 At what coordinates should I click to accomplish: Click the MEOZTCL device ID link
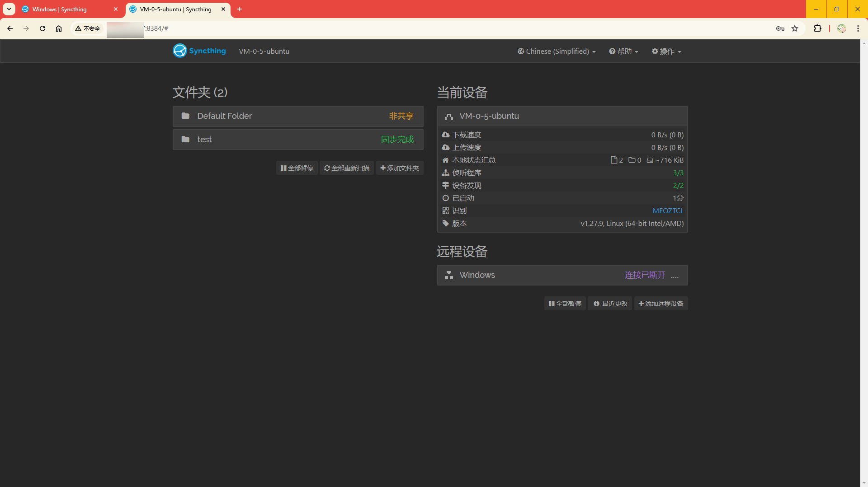668,211
